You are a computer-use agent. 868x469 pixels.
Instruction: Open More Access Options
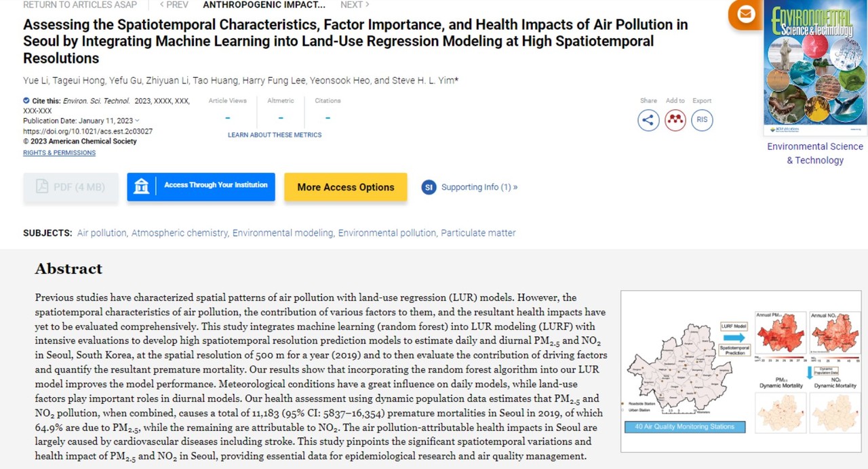[345, 187]
